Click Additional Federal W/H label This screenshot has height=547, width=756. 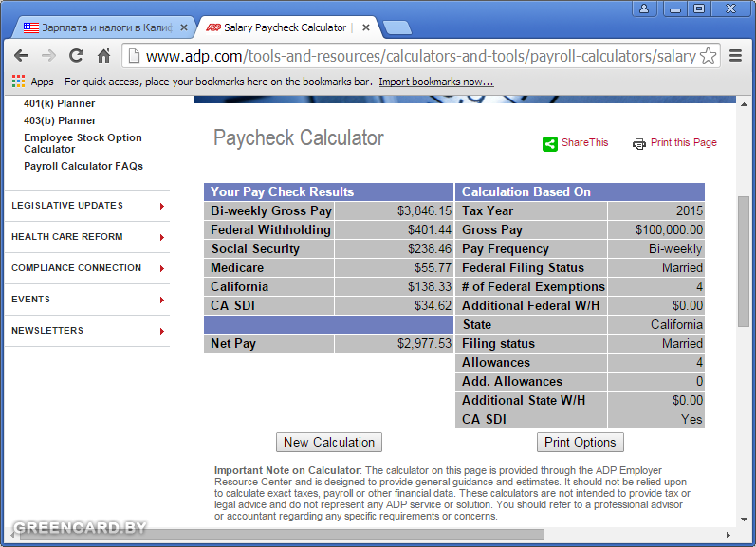(x=530, y=305)
